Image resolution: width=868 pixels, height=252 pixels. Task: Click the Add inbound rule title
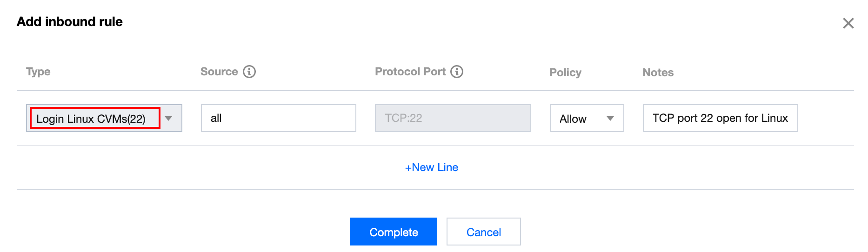(70, 22)
